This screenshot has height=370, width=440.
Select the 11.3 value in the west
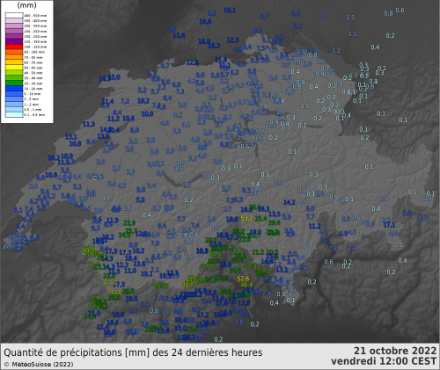point(89,124)
